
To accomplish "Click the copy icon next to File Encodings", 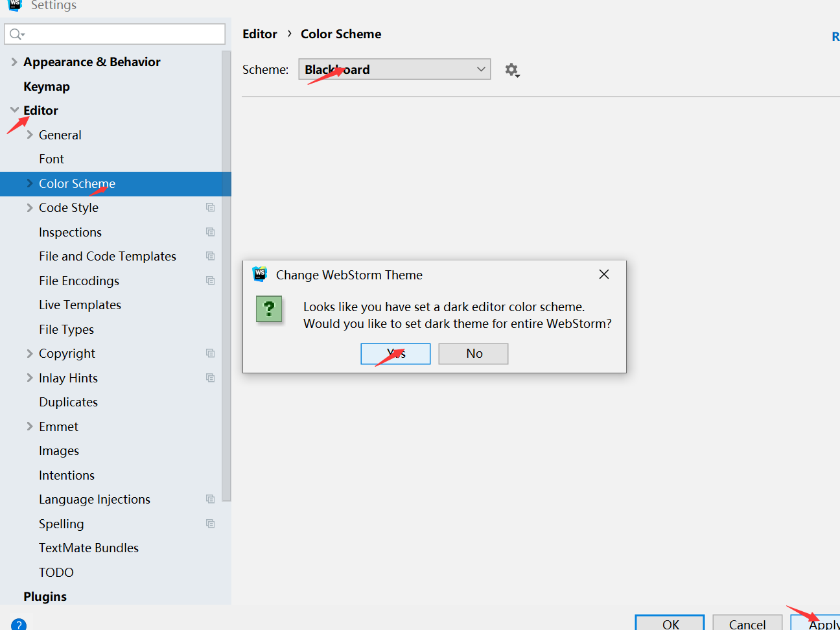I will point(210,281).
